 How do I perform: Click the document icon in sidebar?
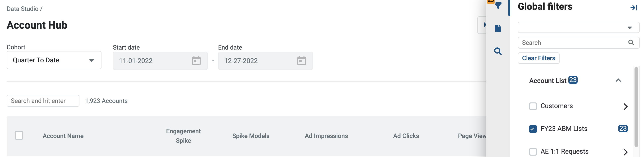(x=498, y=28)
